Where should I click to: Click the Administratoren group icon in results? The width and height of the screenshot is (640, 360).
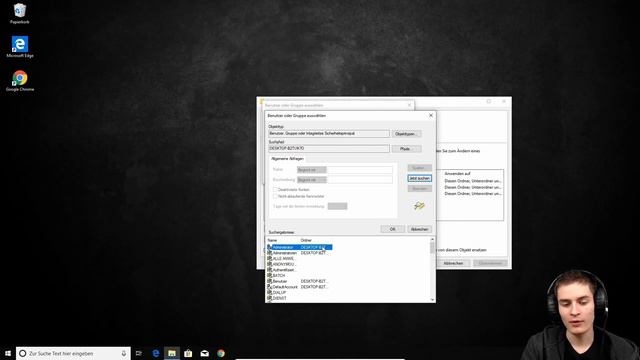coord(269,253)
